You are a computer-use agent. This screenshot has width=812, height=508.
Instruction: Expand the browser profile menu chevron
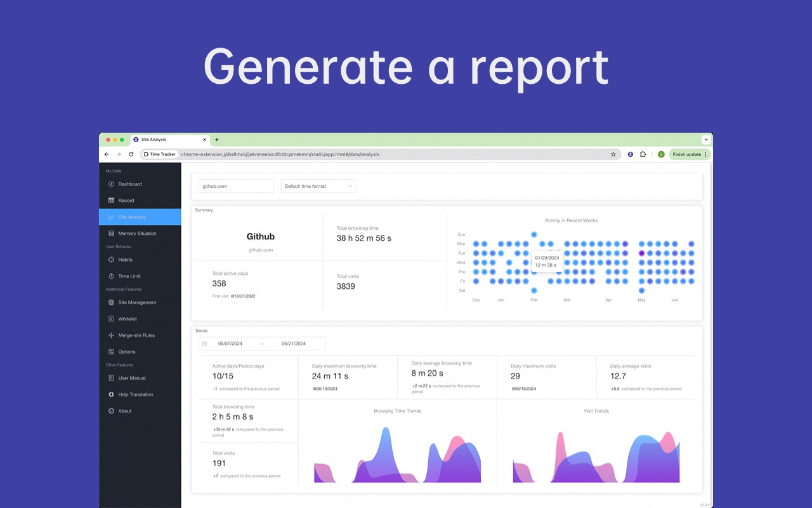706,140
